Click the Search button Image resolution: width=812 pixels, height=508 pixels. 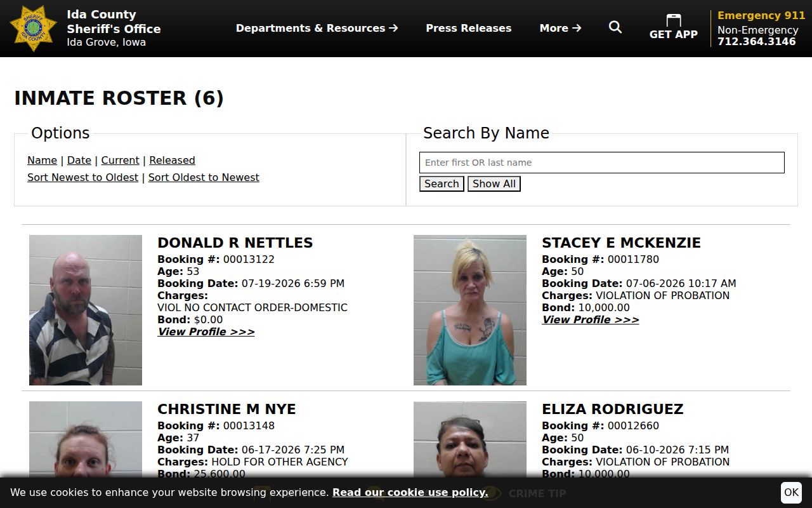[442, 184]
